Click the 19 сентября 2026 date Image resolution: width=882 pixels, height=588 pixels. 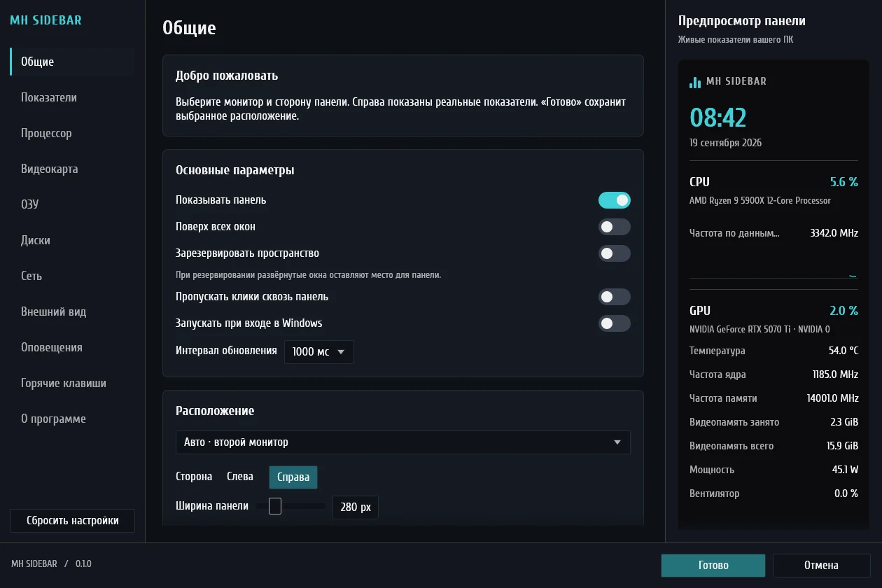[x=725, y=143]
